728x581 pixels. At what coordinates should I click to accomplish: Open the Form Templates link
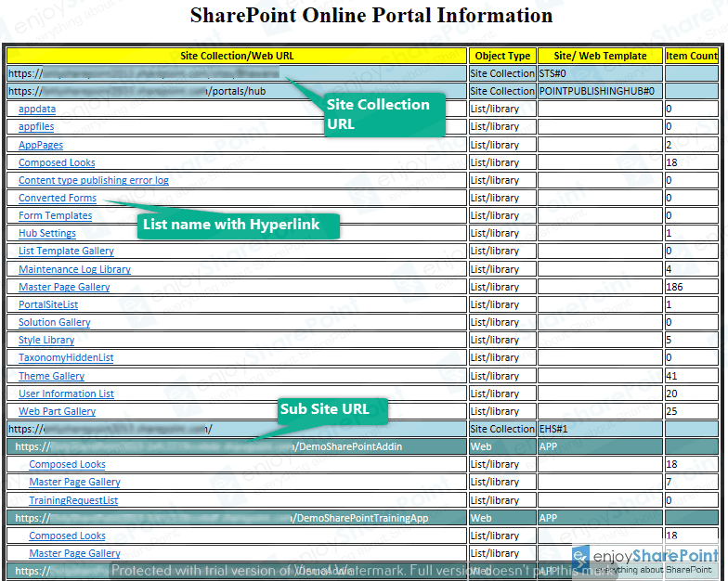(56, 215)
